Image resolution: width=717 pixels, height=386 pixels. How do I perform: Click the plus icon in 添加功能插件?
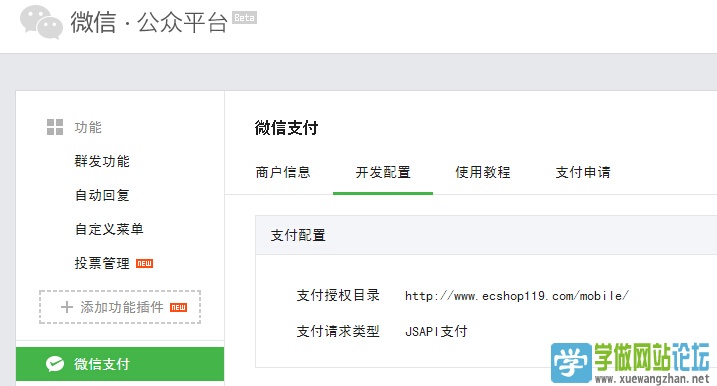pos(67,307)
